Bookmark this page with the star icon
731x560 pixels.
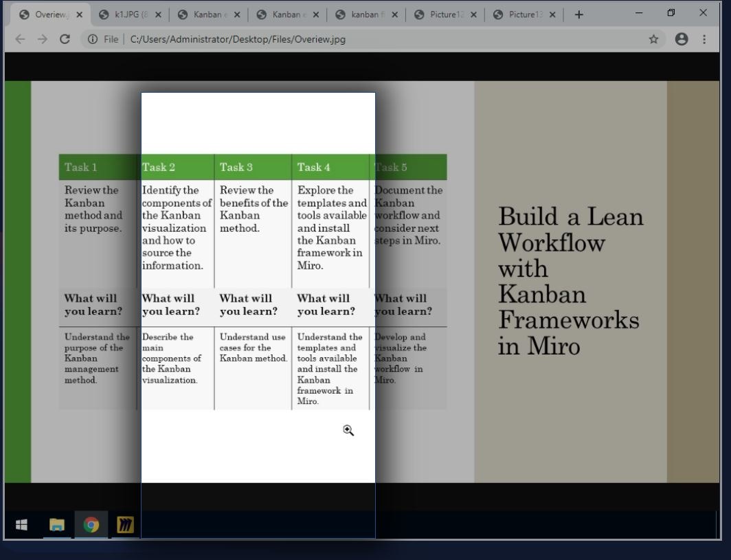pos(653,39)
